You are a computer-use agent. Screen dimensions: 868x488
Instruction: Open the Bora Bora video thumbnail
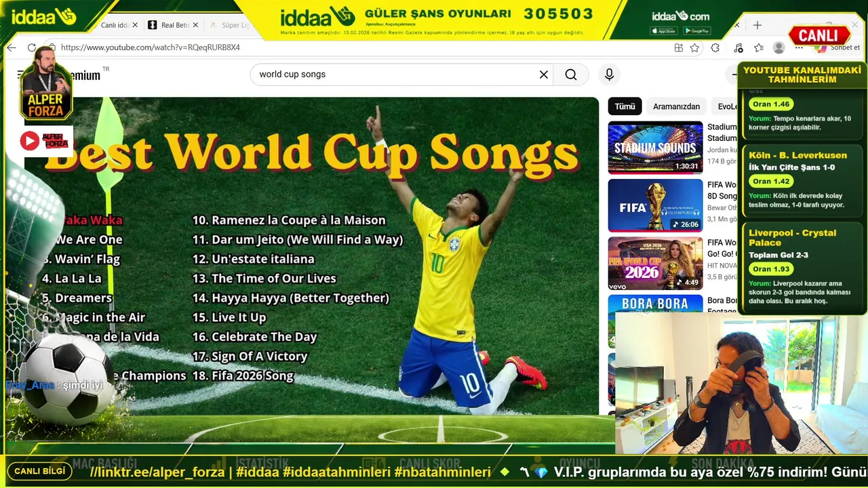coord(655,304)
